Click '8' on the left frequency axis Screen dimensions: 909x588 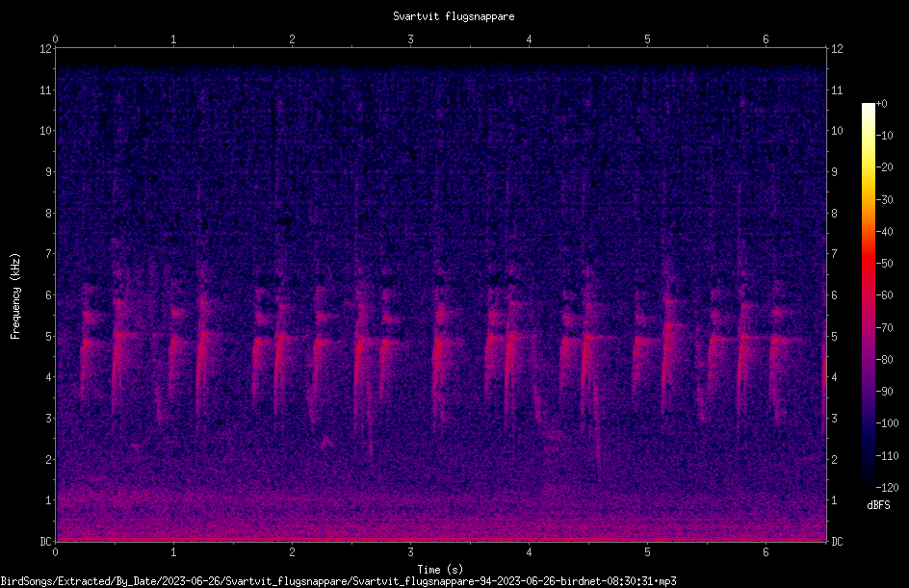click(49, 214)
